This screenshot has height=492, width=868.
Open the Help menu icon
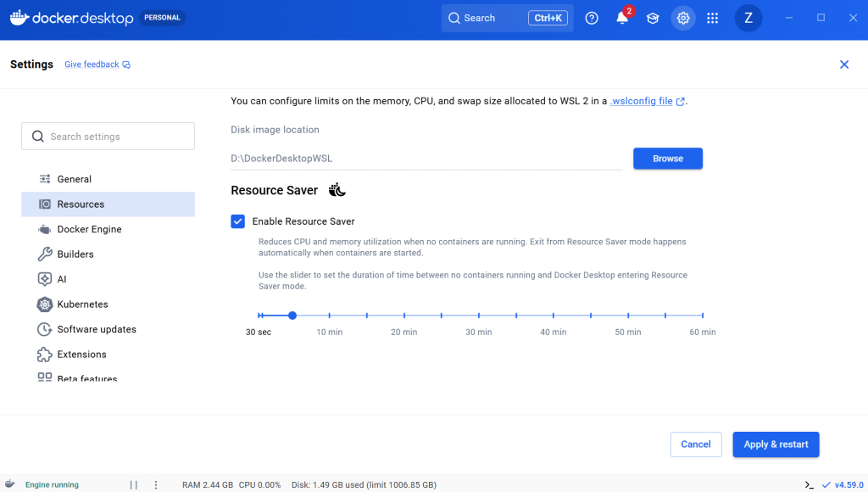pos(592,18)
